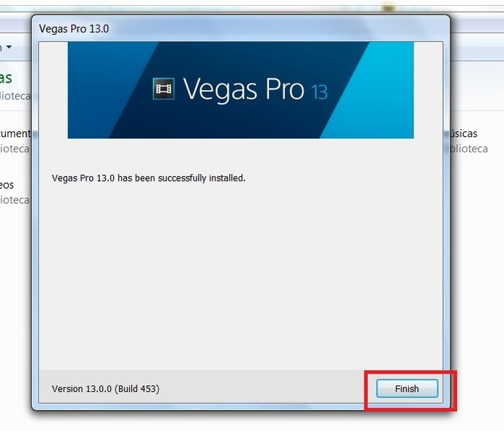The width and height of the screenshot is (504, 431).
Task: Open the partially hidden Documentos library
Action: coord(15,134)
